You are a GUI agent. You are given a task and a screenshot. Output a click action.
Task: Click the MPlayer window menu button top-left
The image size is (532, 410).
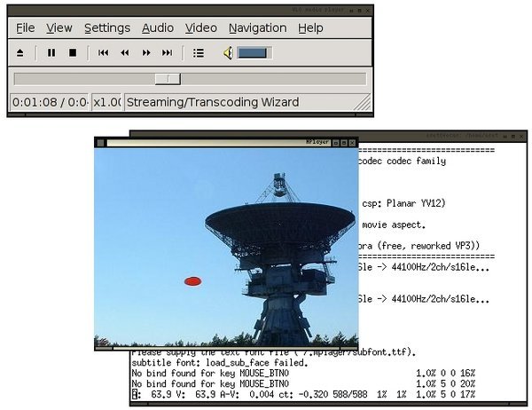[x=100, y=143]
